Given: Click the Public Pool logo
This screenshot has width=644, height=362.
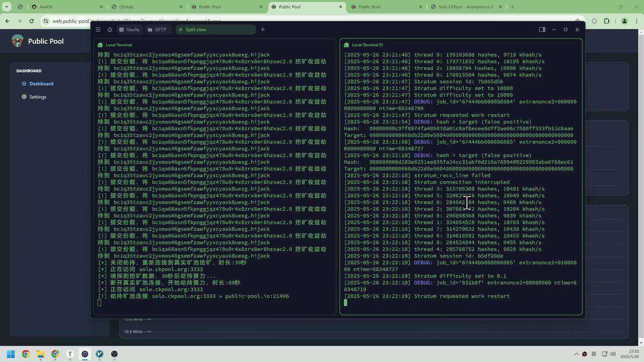Looking at the screenshot, I should coord(18,41).
